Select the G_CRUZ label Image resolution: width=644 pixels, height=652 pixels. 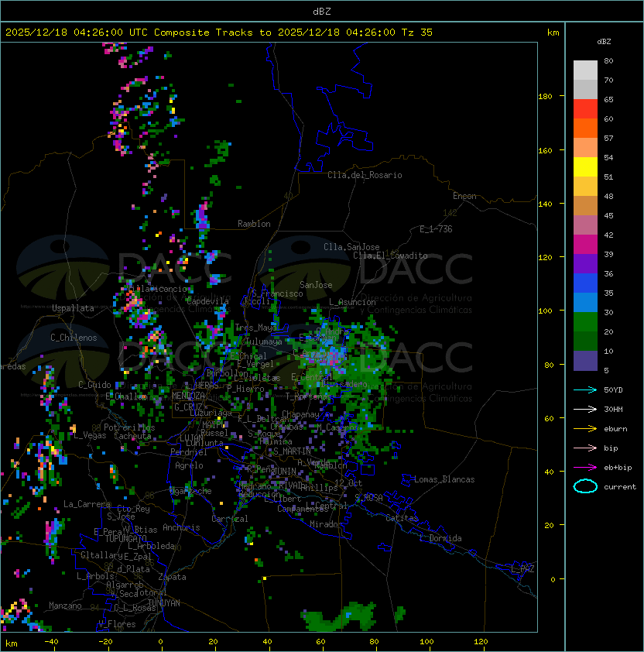coord(188,407)
